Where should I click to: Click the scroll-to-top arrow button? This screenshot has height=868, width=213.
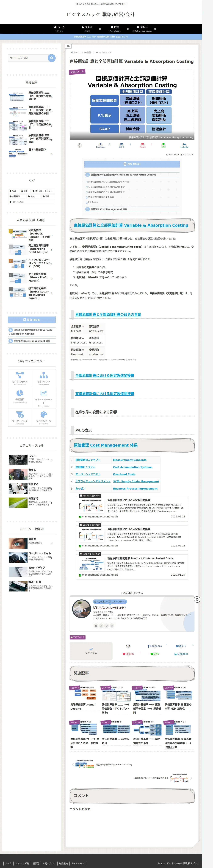click(x=197, y=599)
